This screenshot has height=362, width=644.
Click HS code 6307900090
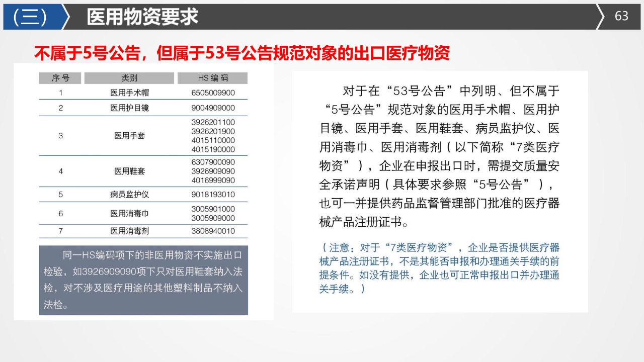213,162
